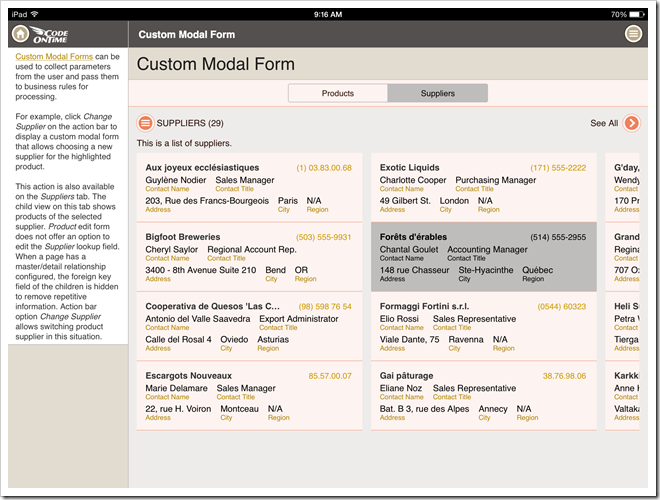Click city Annecy
The height and width of the screenshot is (500, 660).
pyautogui.click(x=493, y=409)
